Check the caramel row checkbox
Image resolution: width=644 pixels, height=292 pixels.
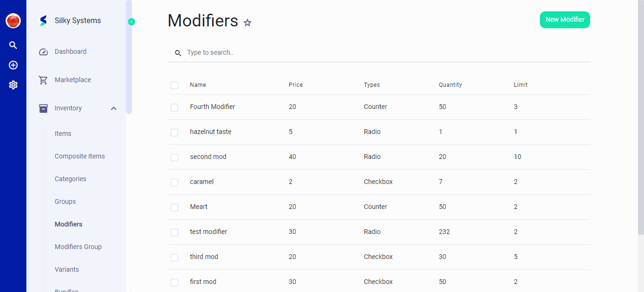tap(174, 182)
